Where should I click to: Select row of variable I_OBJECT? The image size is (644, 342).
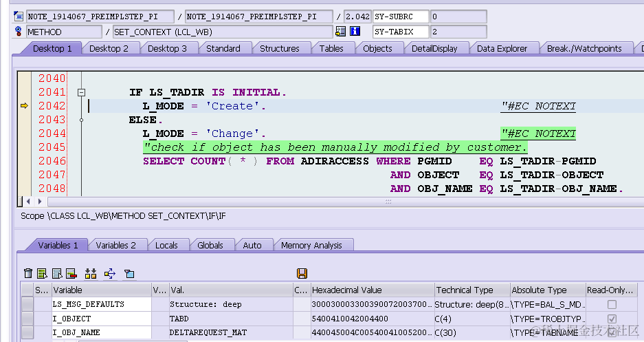[27, 319]
